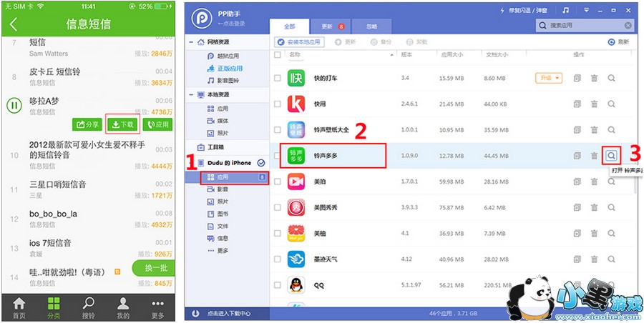Screen dimensions: 644x323
Task: Open the 升级 dropdown for 快的打车
Action: [x=548, y=78]
